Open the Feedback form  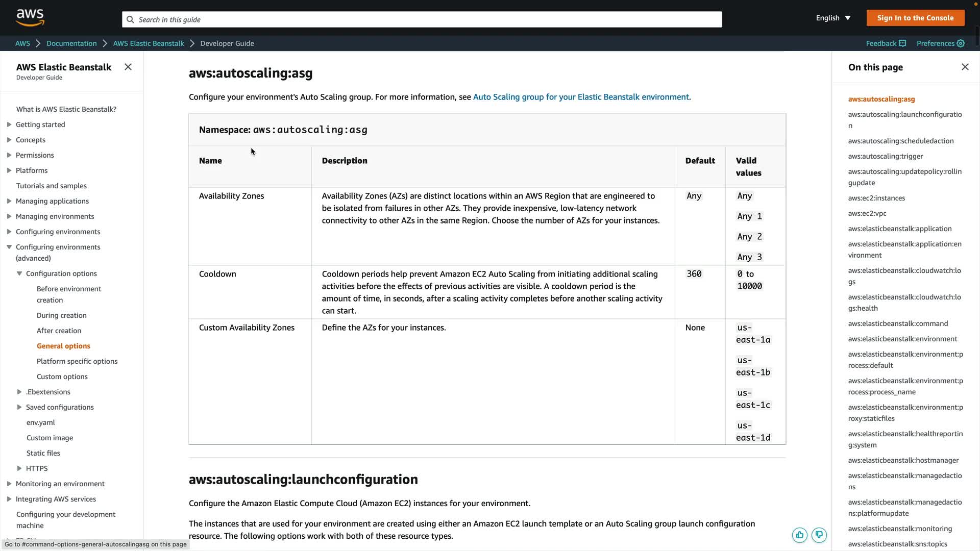tap(886, 43)
